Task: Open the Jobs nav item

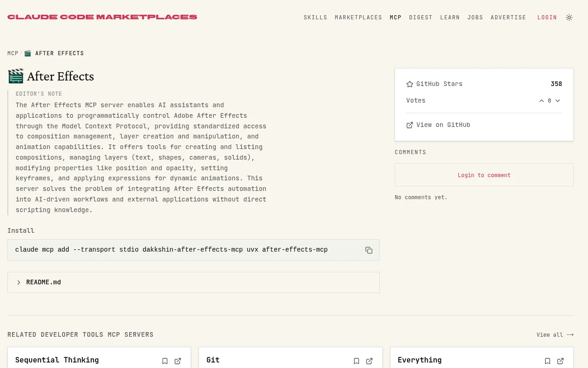Action: pyautogui.click(x=475, y=17)
